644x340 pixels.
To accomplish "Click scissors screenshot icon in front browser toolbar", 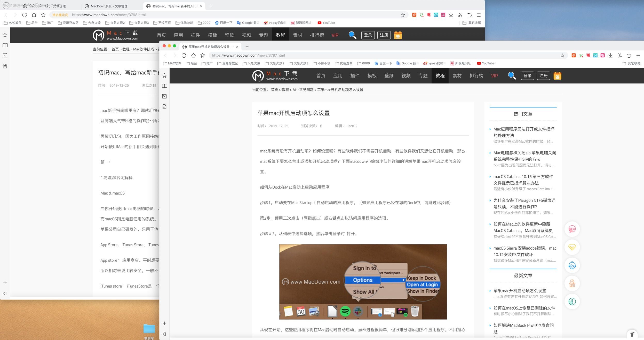I will coord(620,55).
